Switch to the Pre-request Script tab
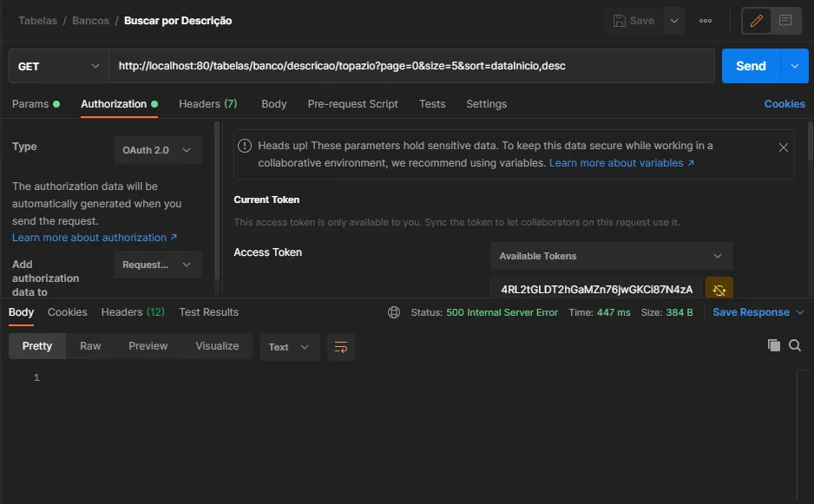Image resolution: width=814 pixels, height=504 pixels. [352, 104]
